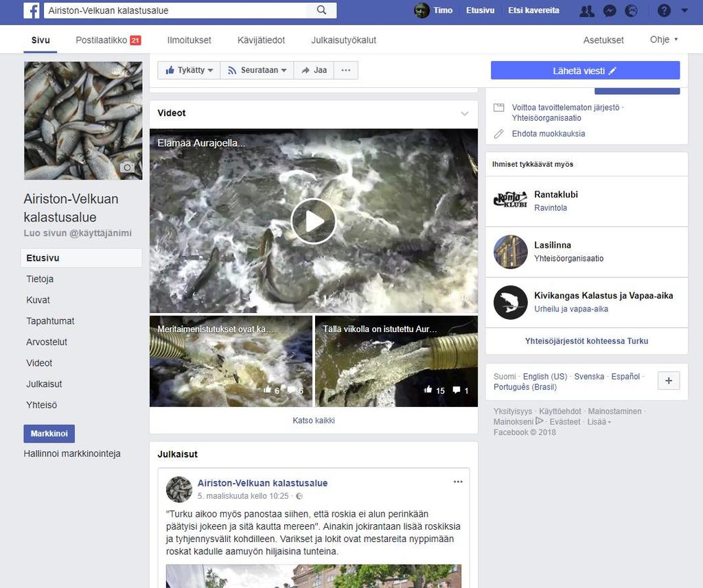This screenshot has width=703, height=588.
Task: Open the Meritaimenistutukset video thumbnail
Action: [231, 361]
